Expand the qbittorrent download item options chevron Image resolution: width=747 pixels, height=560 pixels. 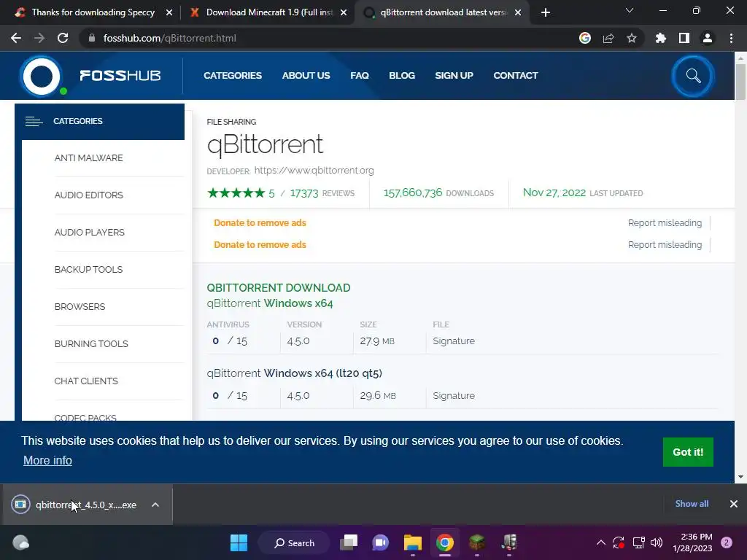pos(155,505)
